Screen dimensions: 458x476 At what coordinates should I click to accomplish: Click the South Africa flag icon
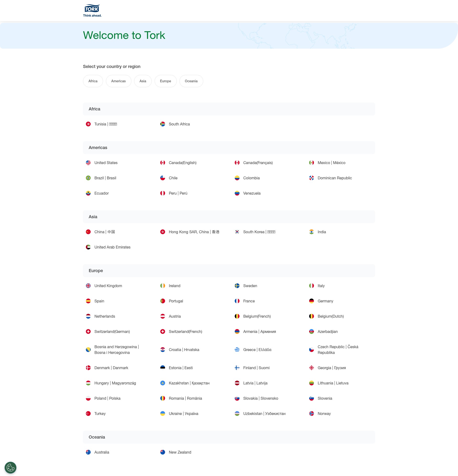click(162, 124)
